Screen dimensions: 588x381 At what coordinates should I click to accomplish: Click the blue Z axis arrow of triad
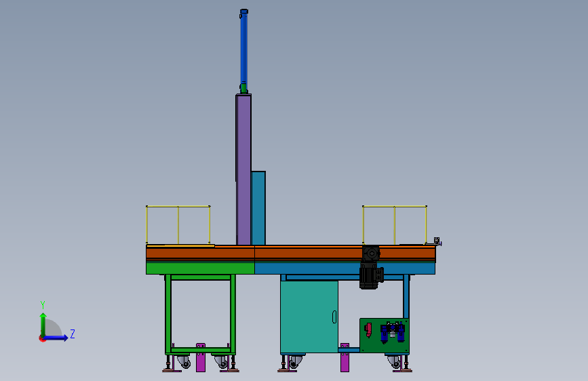(56, 338)
